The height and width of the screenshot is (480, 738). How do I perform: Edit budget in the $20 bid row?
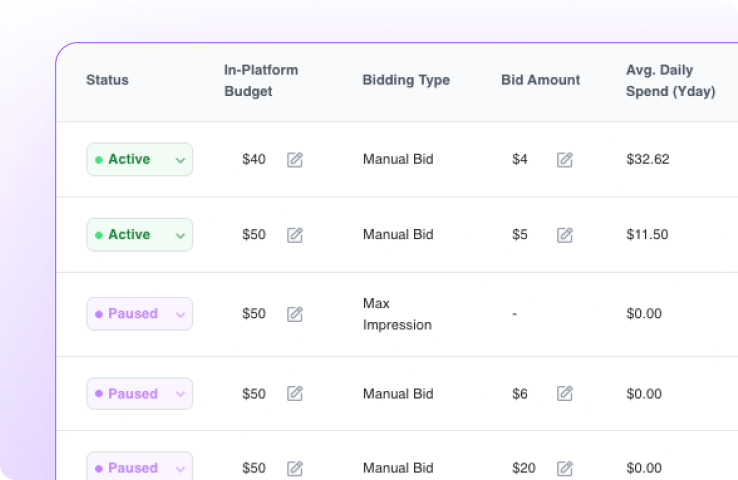[295, 468]
